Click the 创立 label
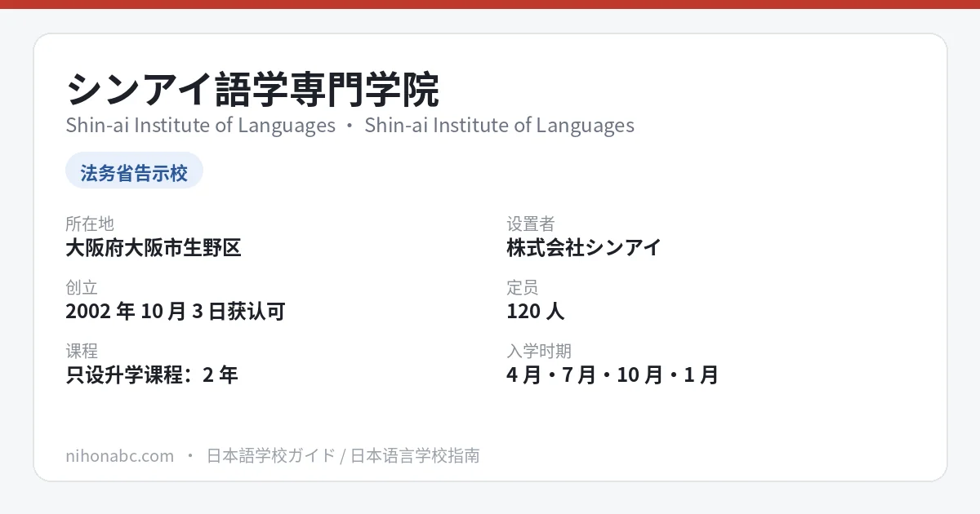Screen dimensions: 980x514 point(82,287)
